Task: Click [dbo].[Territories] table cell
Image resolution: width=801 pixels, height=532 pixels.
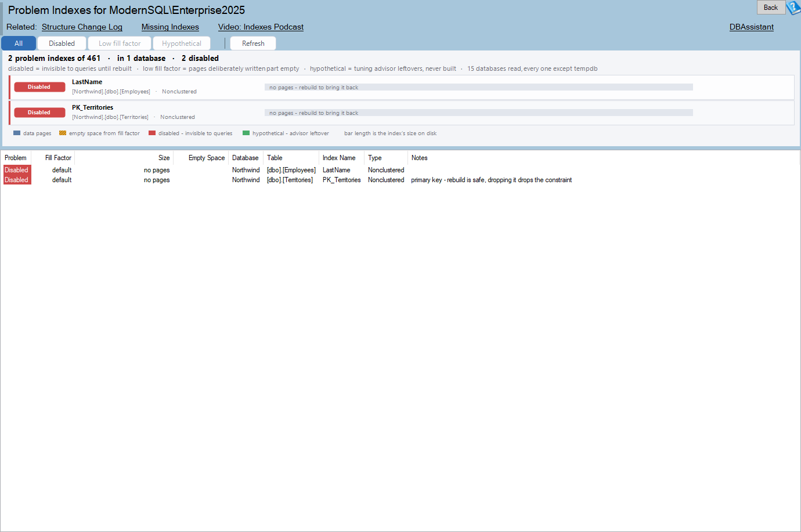Action: [x=290, y=180]
